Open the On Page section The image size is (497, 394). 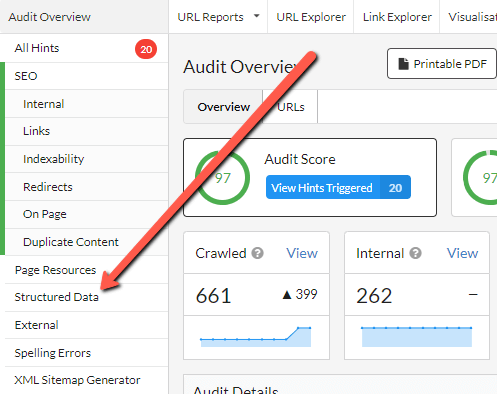coord(45,214)
